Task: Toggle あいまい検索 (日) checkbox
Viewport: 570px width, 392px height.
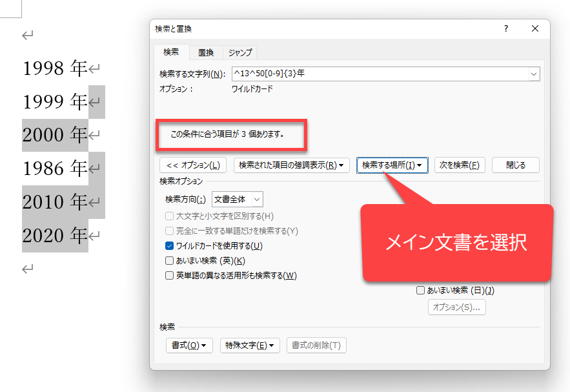Action: 420,291
